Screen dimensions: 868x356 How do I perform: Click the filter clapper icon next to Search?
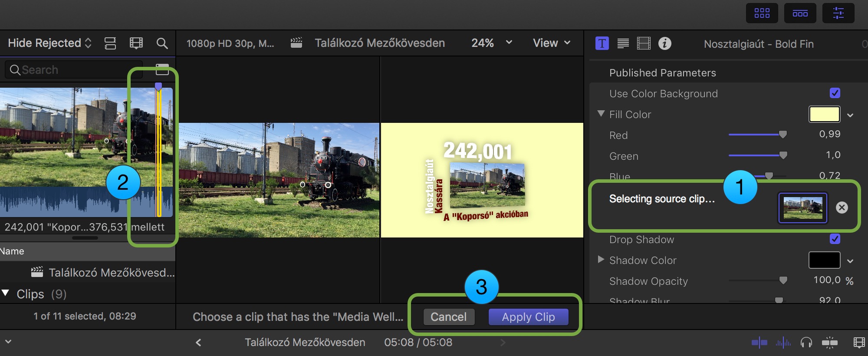tap(162, 69)
